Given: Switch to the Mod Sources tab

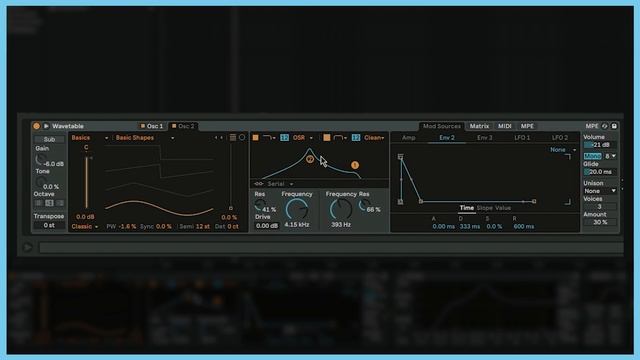Looking at the screenshot, I should 442,126.
